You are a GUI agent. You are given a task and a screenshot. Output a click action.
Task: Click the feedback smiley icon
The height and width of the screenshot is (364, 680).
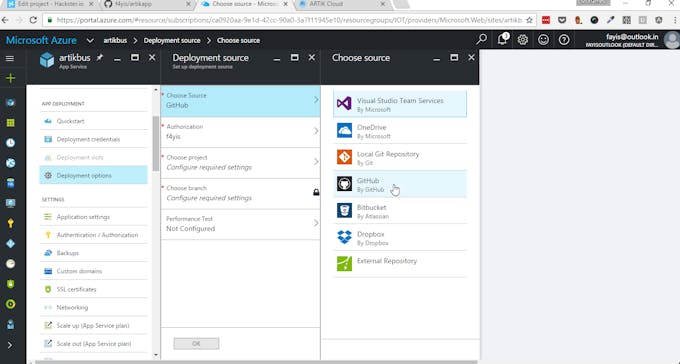coord(543,39)
